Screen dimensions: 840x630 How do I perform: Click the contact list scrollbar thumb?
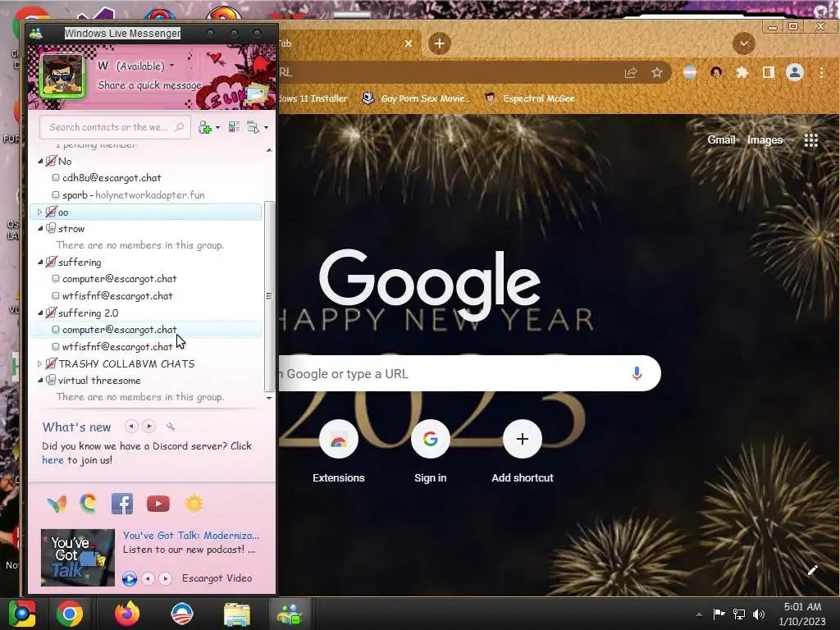click(x=269, y=295)
